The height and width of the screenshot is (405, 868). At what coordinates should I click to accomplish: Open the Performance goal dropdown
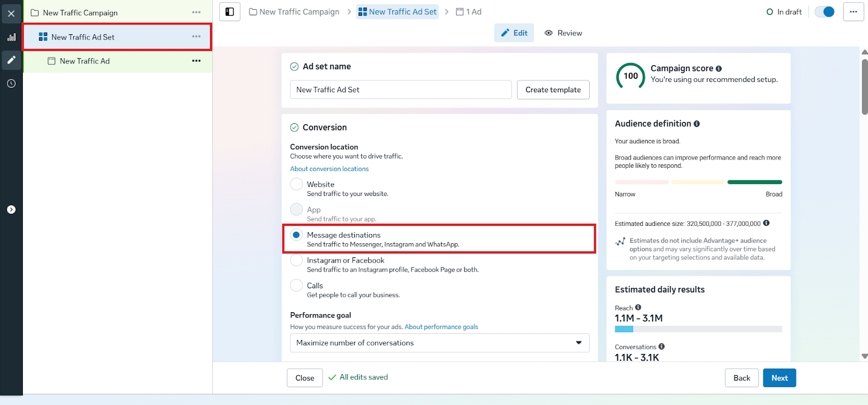tap(439, 343)
